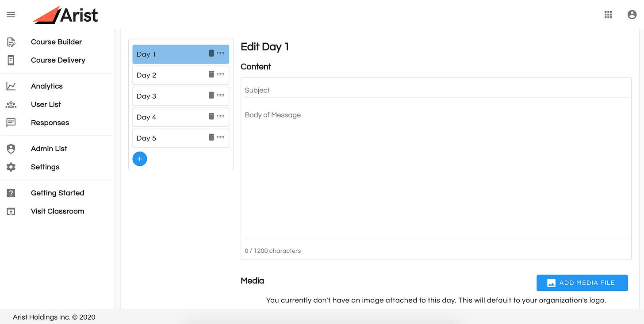Click the Analytics chart icon

click(x=11, y=86)
